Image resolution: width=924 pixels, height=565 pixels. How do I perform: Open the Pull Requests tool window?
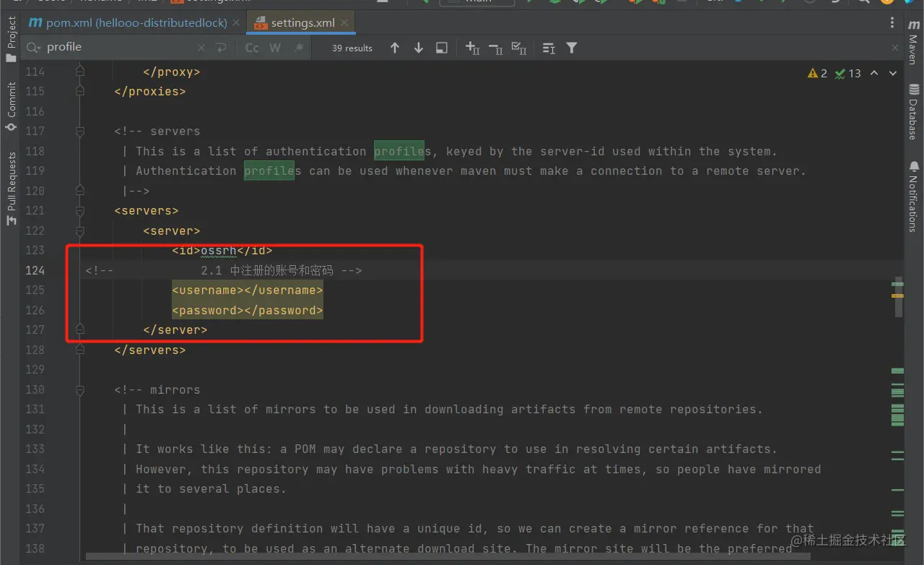tap(11, 189)
